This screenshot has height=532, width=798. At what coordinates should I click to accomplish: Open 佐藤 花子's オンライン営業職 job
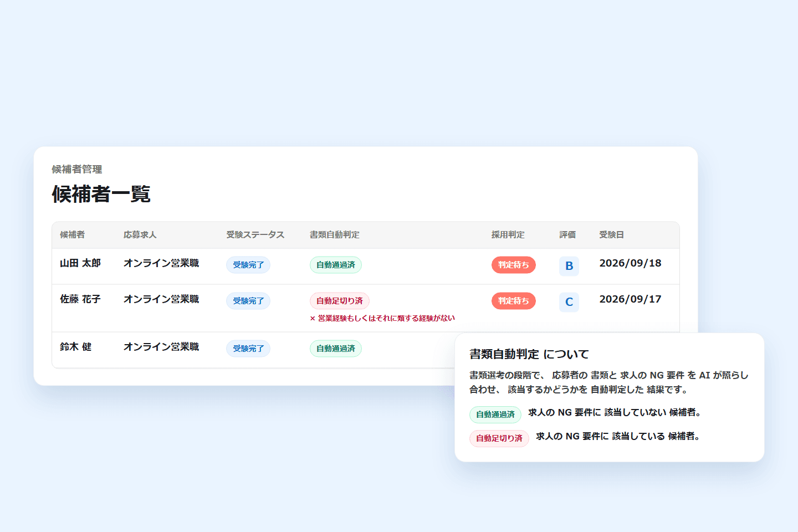161,299
